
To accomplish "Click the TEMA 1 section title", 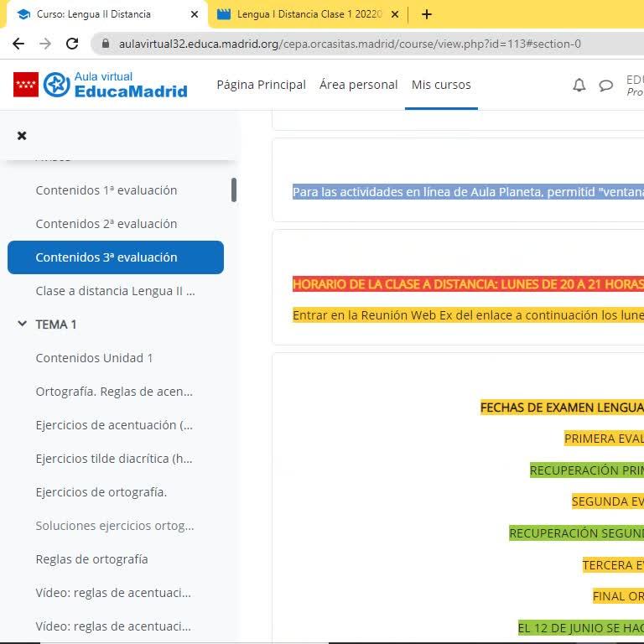I will [56, 325].
